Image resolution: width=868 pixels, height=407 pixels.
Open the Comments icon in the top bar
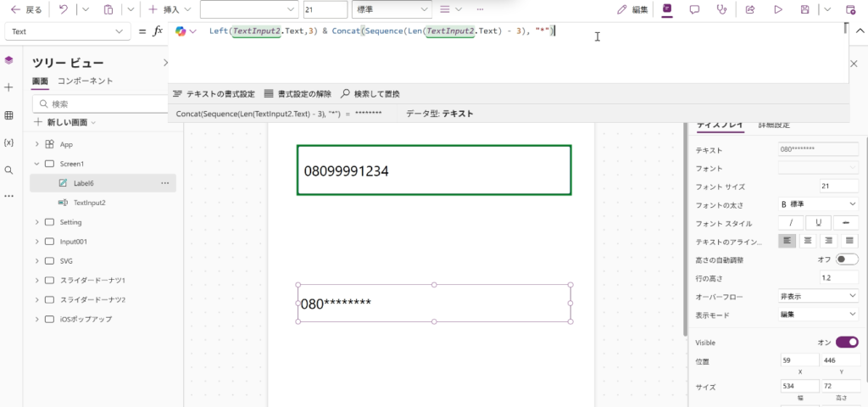click(694, 10)
